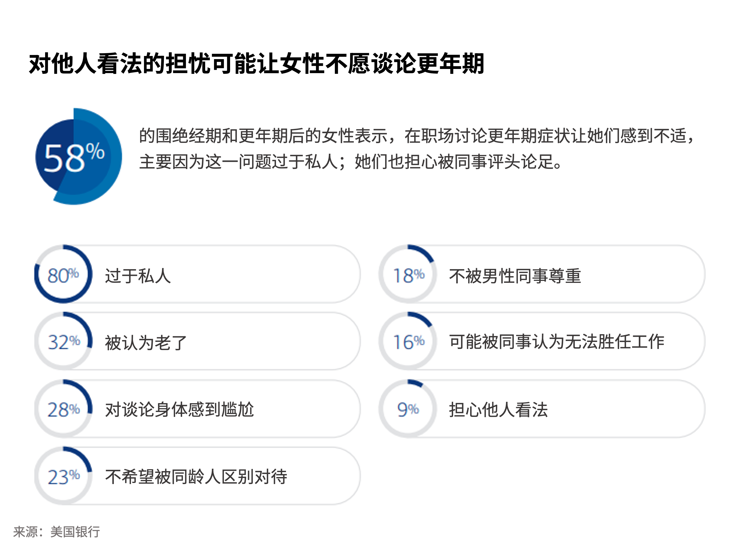747x560 pixels.
Task: Click the 不被男性同事尊重 label
Action: tap(515, 276)
